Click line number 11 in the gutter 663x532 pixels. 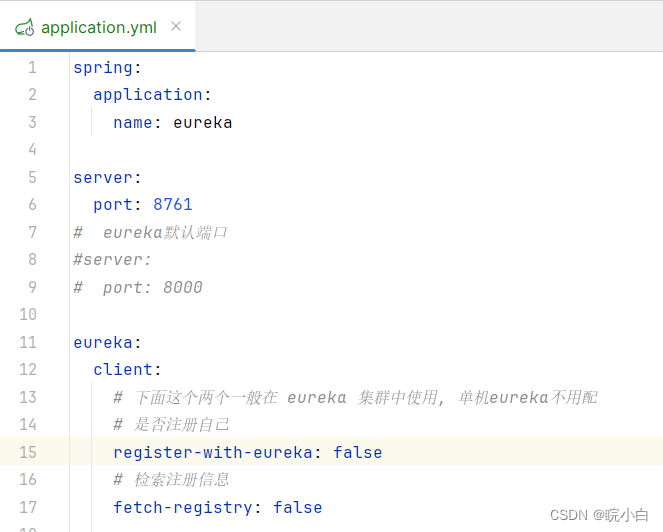click(x=28, y=342)
